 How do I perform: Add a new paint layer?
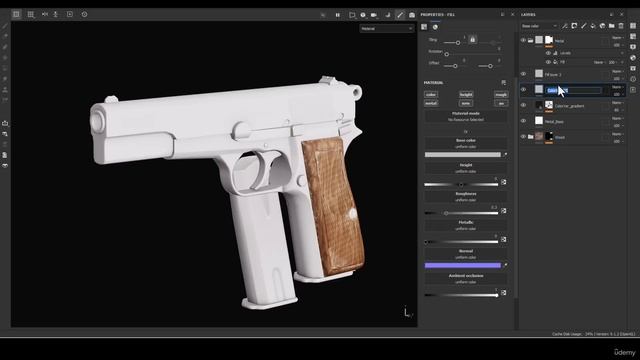point(584,26)
